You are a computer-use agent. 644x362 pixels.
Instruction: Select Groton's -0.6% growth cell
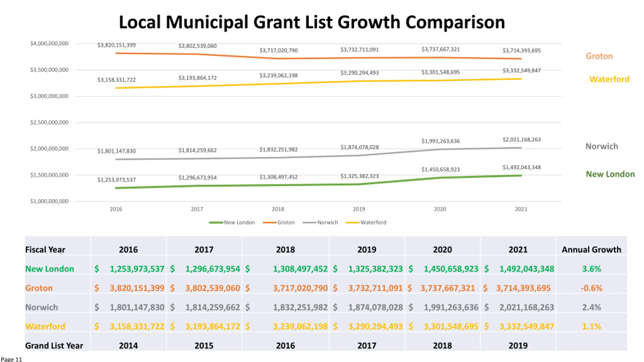click(x=591, y=288)
